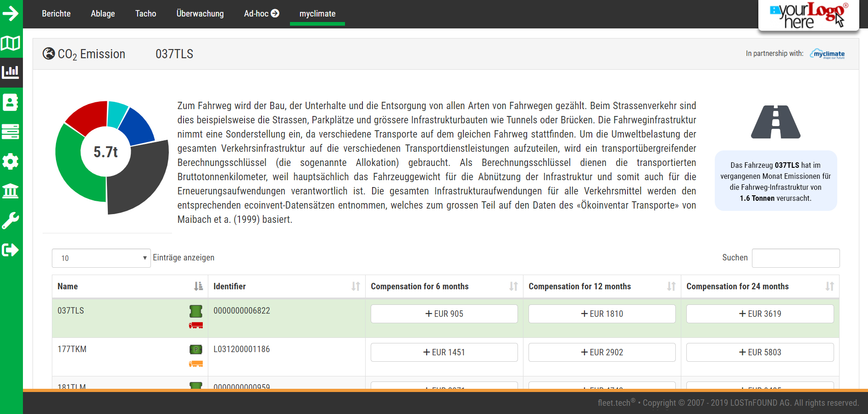Open the contact card icon in the sidebar
The image size is (868, 414).
point(11,102)
